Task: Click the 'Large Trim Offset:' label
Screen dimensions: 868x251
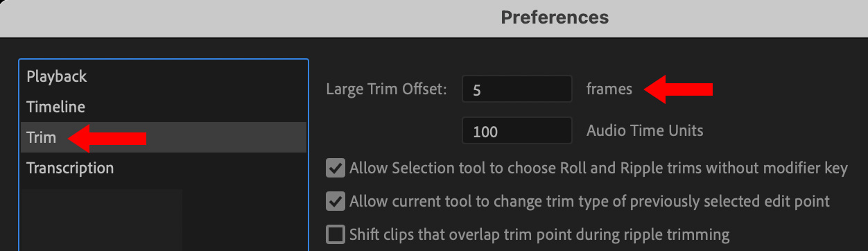Action: [386, 89]
